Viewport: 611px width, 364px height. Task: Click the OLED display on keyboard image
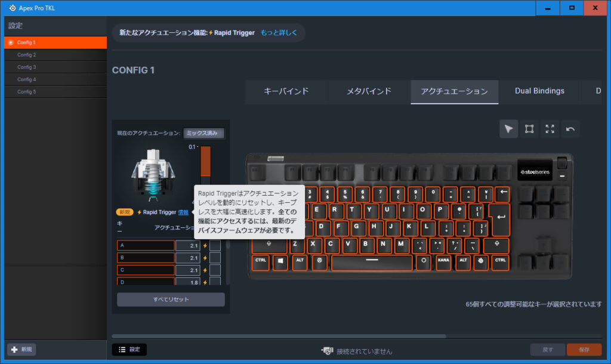[x=535, y=171]
